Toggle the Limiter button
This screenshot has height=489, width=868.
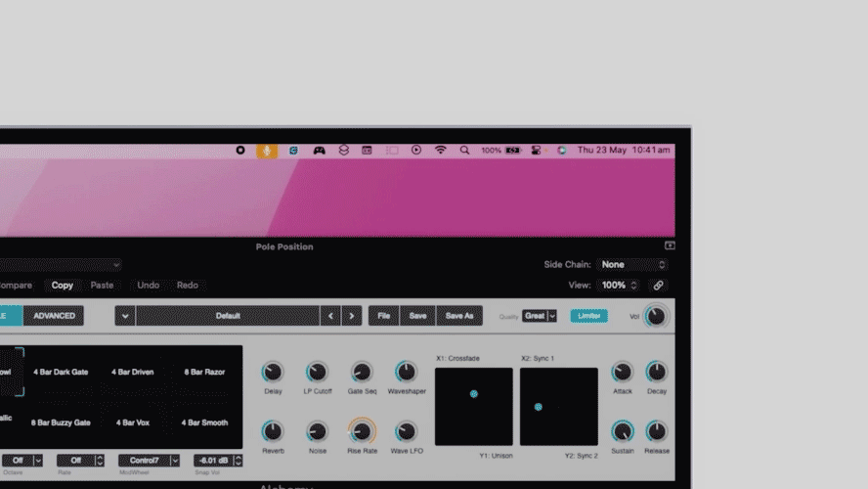pos(588,316)
